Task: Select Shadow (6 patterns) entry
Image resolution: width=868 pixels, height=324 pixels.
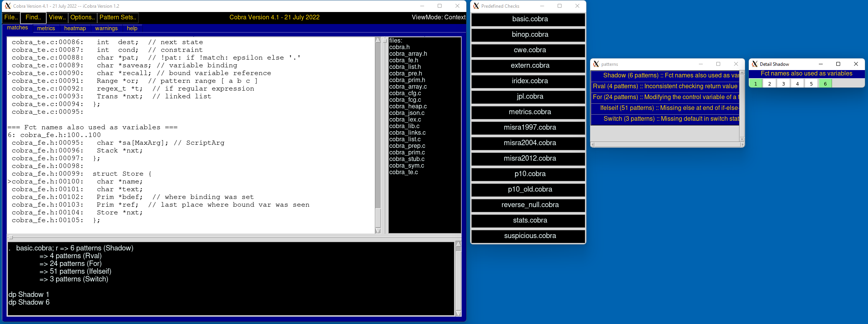Action: 666,75
